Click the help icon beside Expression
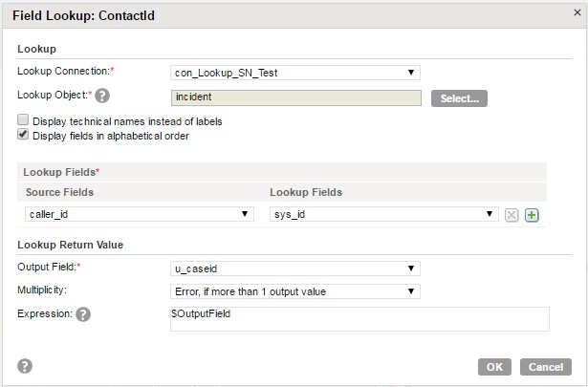The height and width of the screenshot is (387, 588). (x=83, y=314)
